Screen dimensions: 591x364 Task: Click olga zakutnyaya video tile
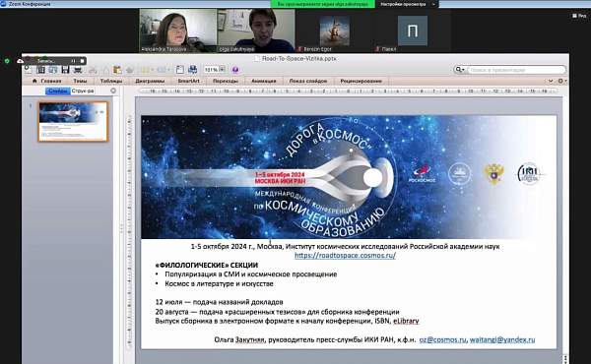coord(256,30)
